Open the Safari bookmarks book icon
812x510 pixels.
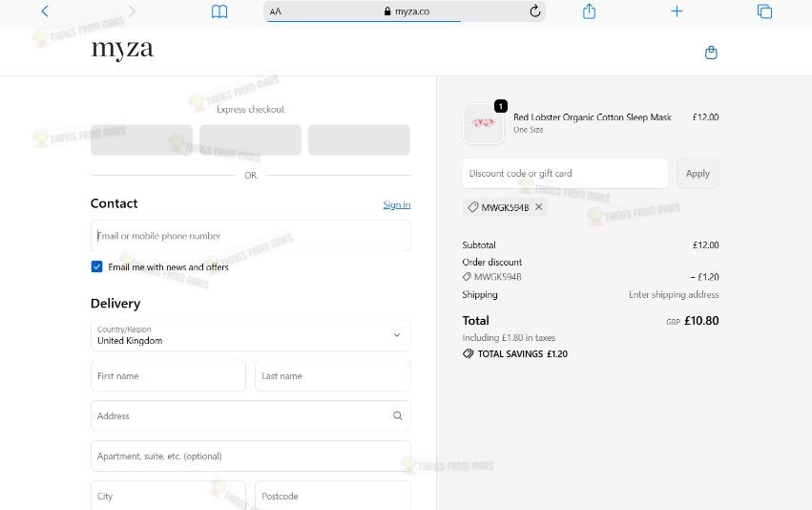[x=219, y=11]
